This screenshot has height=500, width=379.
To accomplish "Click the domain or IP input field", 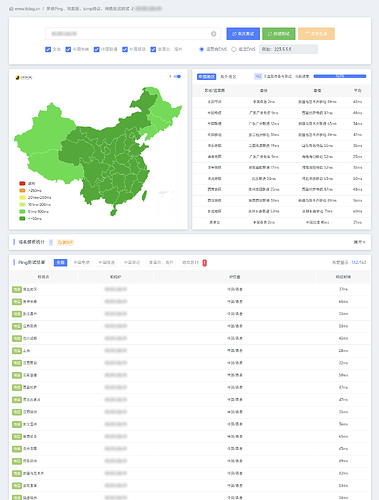I will 132,34.
